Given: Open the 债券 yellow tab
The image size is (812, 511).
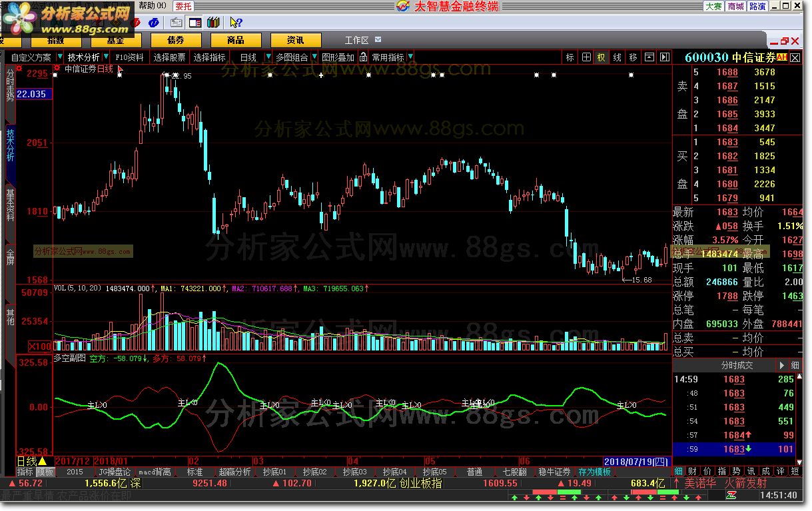Looking at the screenshot, I should click(x=176, y=40).
